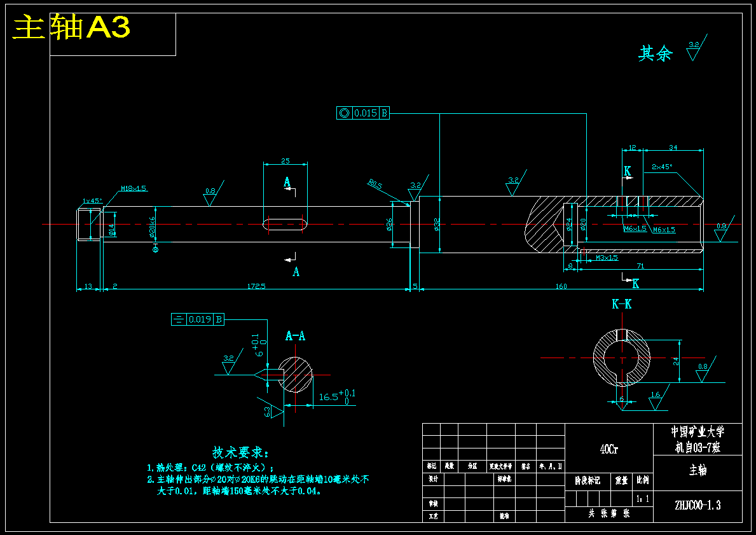Select the "ø26" diameter dimension
This screenshot has width=756, height=535.
click(388, 225)
